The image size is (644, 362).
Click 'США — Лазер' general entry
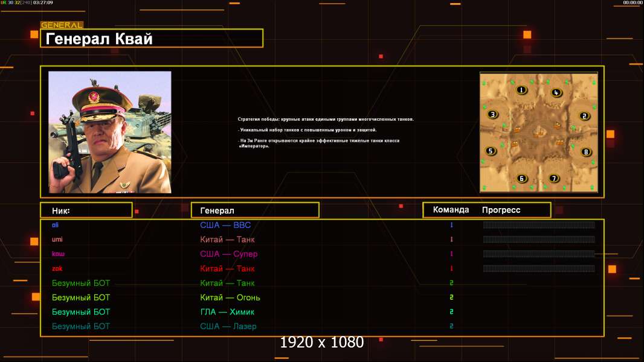point(228,326)
